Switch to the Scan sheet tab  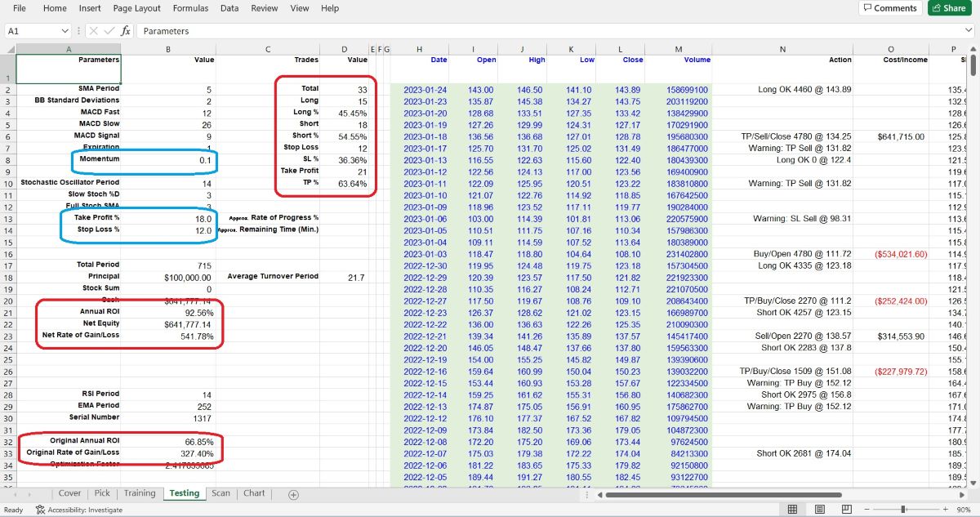click(x=220, y=493)
